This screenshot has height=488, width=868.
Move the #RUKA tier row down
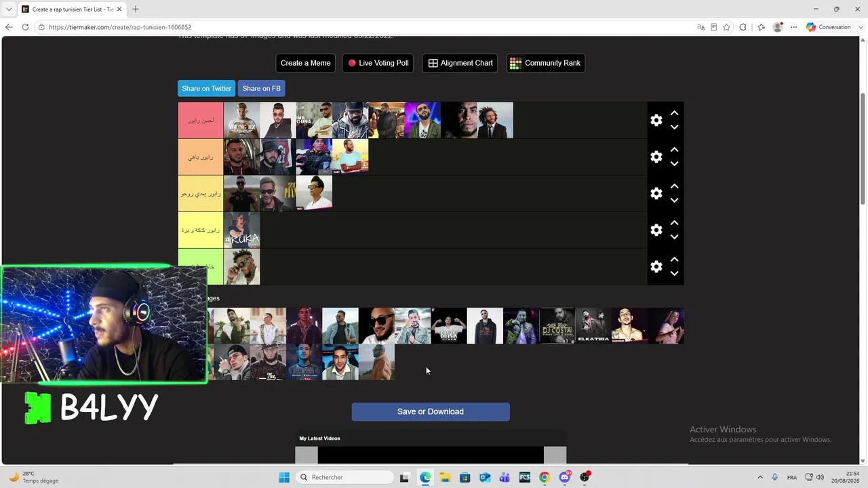coord(674,237)
